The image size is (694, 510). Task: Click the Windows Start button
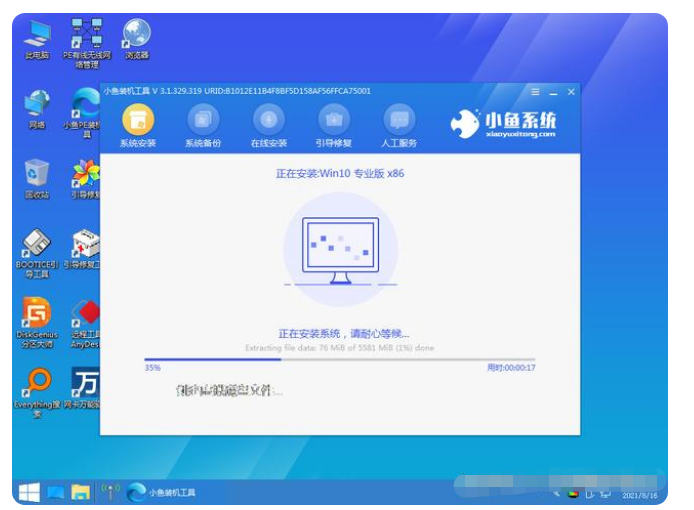click(x=29, y=492)
